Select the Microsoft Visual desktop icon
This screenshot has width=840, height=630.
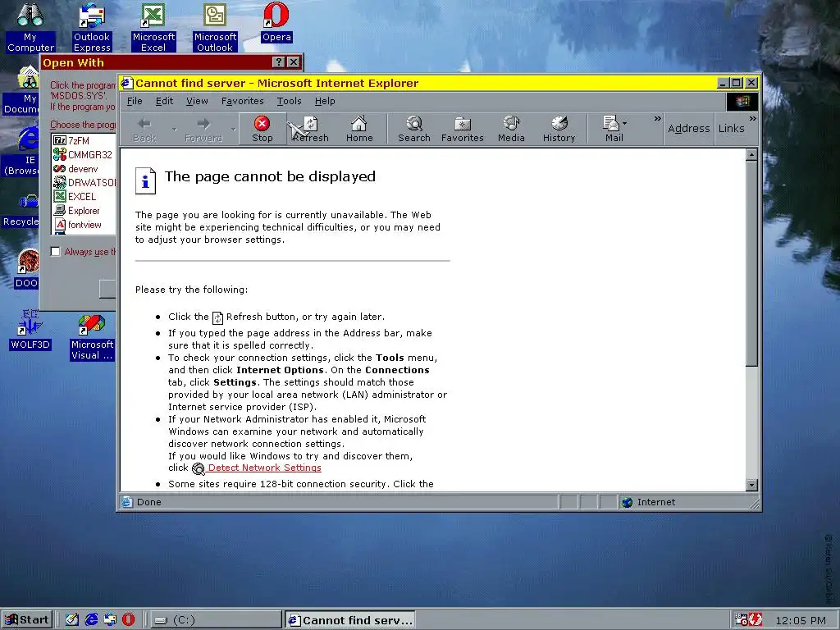[92, 336]
